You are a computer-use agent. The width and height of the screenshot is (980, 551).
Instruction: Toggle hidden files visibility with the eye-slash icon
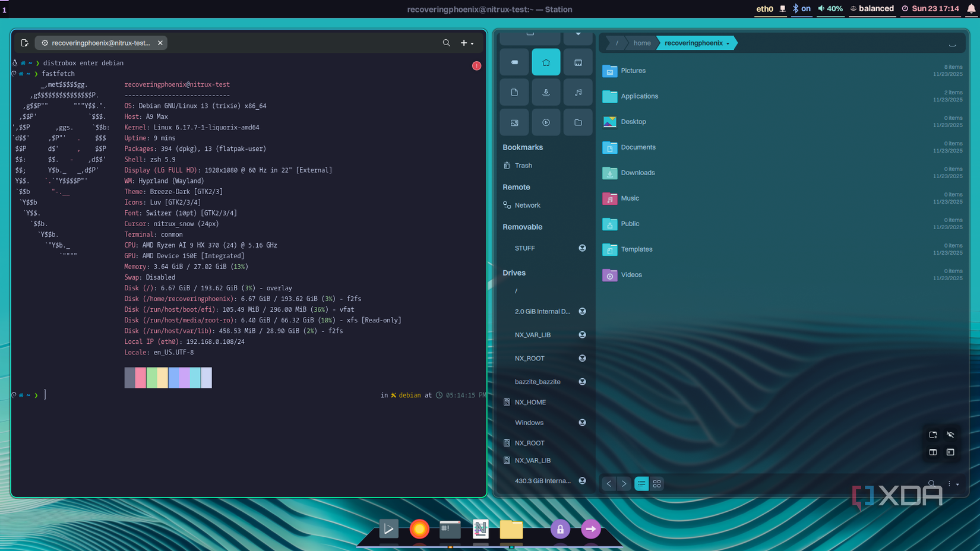pyautogui.click(x=950, y=435)
